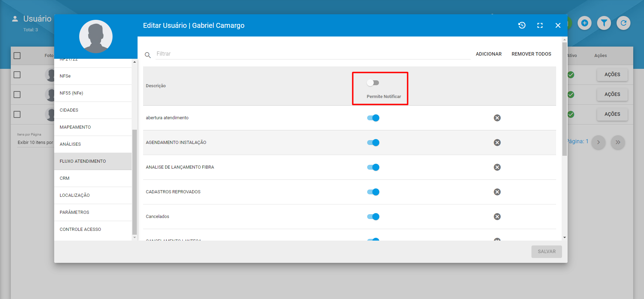Open the filter funnel icon
Image resolution: width=644 pixels, height=299 pixels.
pos(604,23)
